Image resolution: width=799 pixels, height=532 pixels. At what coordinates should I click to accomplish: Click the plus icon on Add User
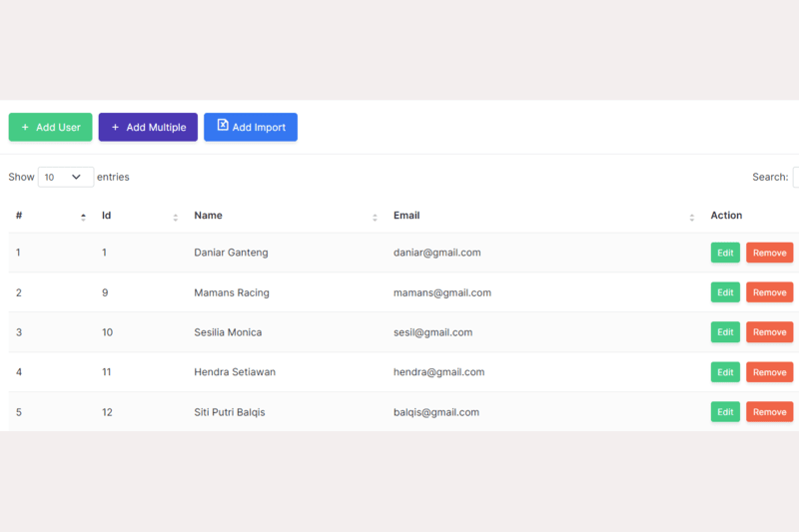(25, 128)
